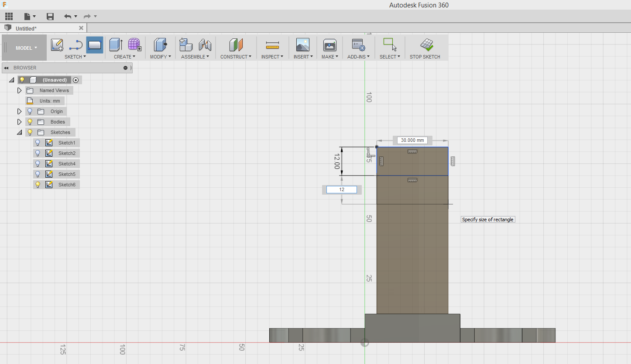631x364 pixels.
Task: Open the SELECT menu
Action: (390, 57)
